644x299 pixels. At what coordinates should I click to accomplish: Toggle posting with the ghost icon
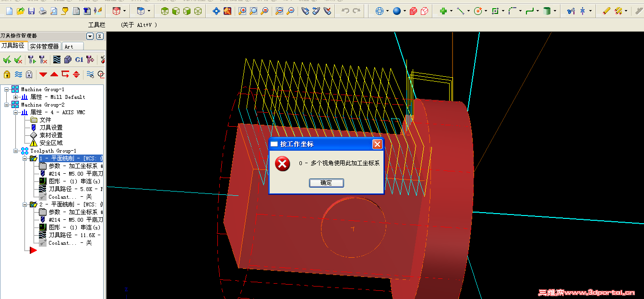[x=29, y=74]
